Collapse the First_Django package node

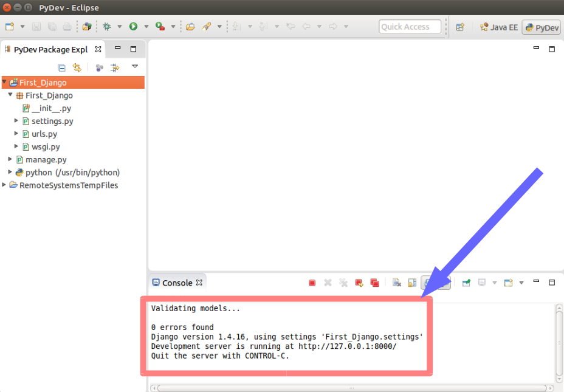[x=10, y=95]
